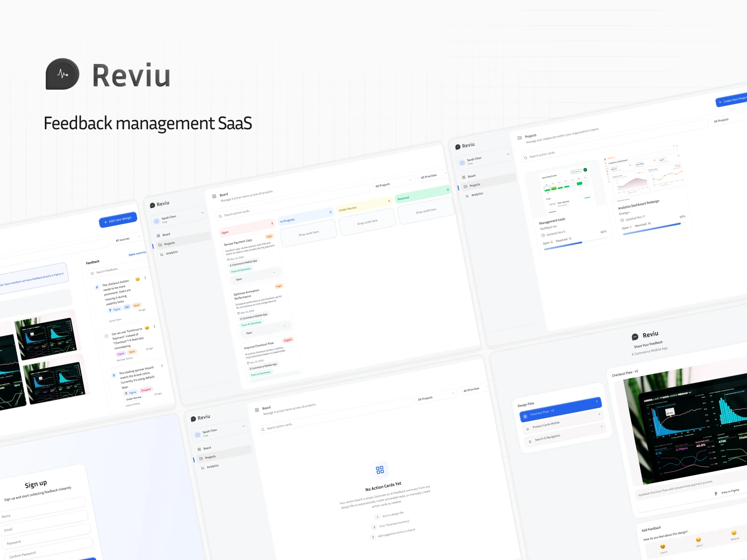Click empty-state grid icon above 'No Action Cards Yet'

(x=380, y=469)
